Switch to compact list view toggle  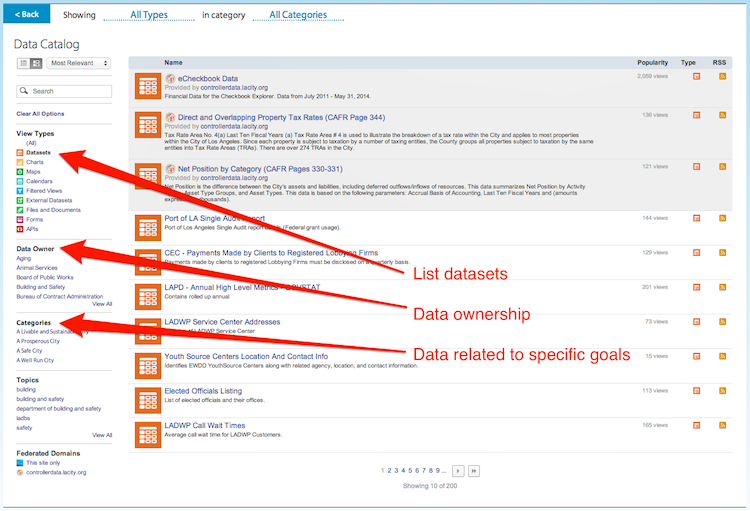click(x=23, y=63)
